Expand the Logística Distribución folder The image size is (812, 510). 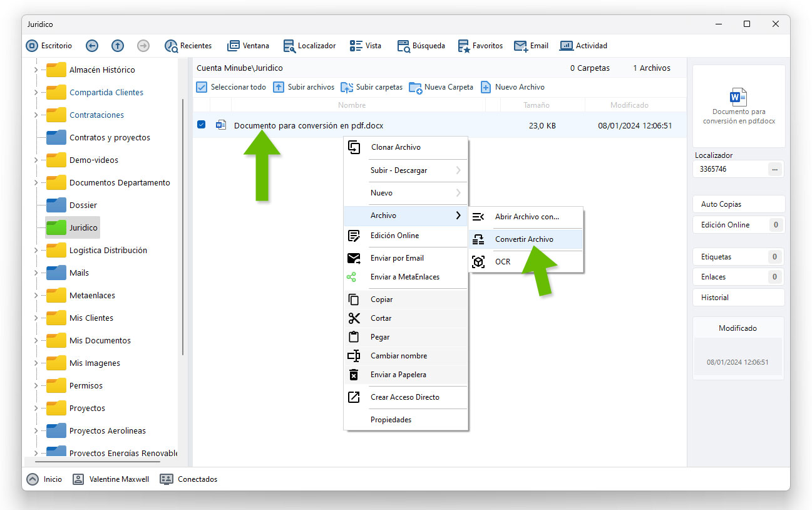pos(36,251)
